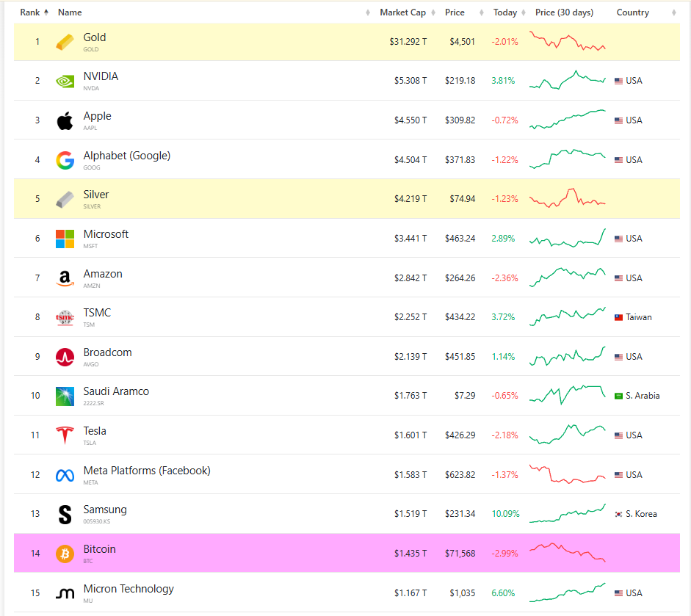Click Meta 30-day price chart
Image resolution: width=691 pixels, height=616 pixels.
[x=568, y=474]
